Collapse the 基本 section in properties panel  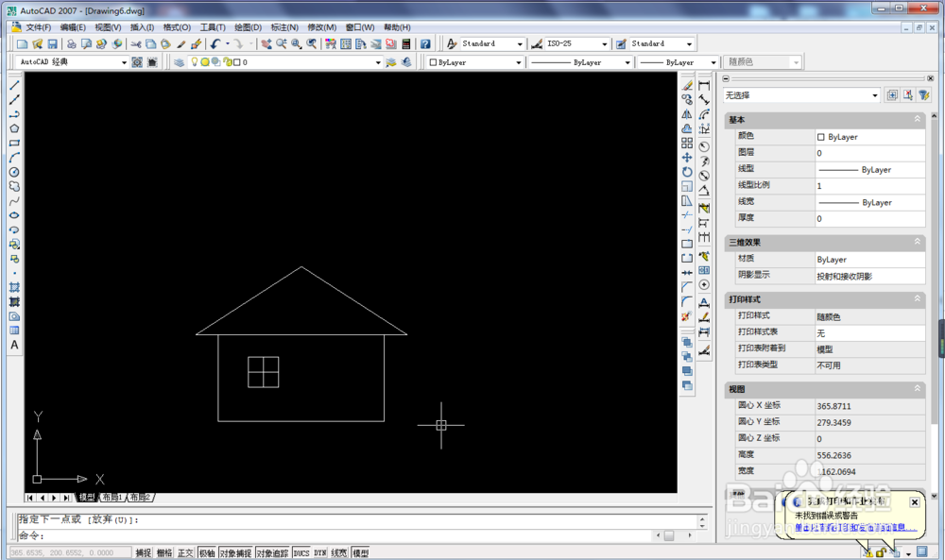[x=918, y=119]
